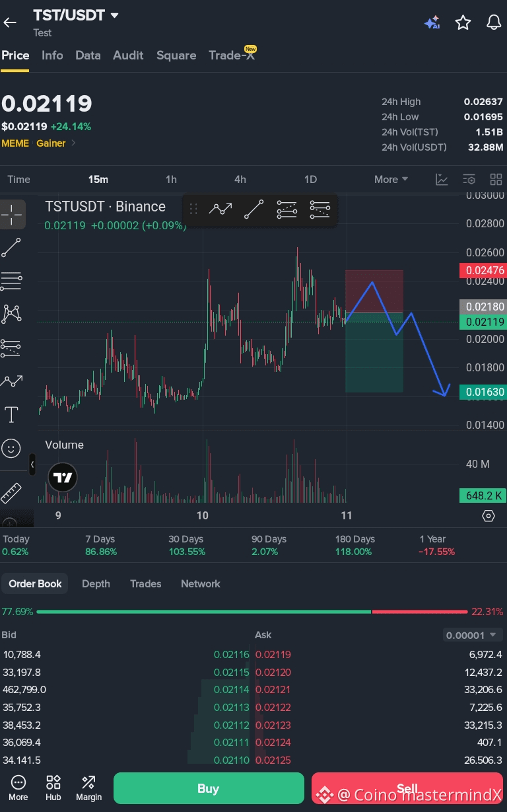Click the 0.01630 green target price label
Screen dimensions: 507x812
[482, 392]
